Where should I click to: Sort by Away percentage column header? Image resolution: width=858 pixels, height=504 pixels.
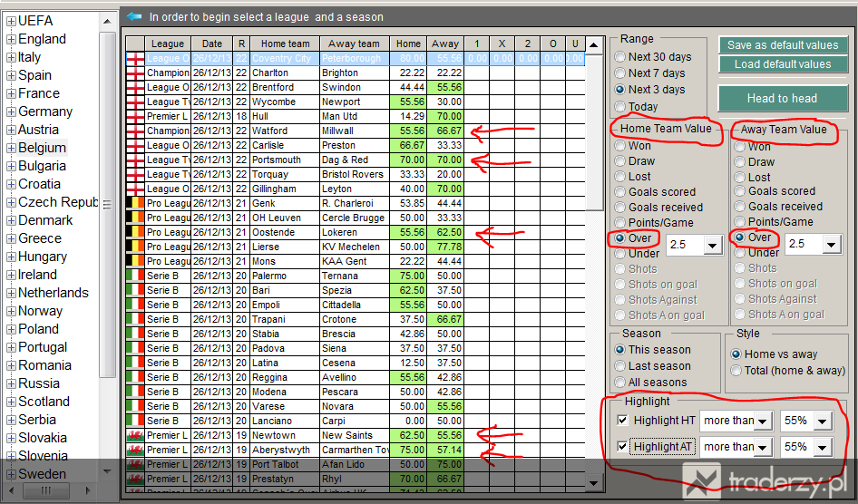click(x=444, y=44)
